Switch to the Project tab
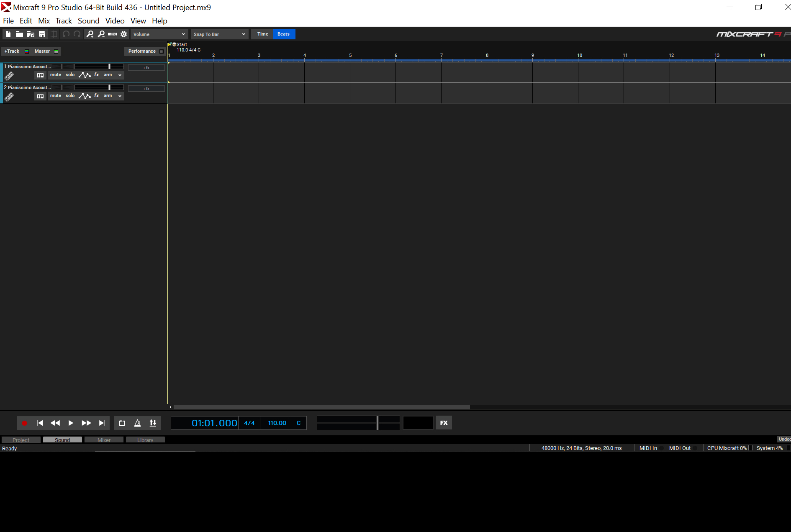The image size is (791, 532). pyautogui.click(x=21, y=440)
